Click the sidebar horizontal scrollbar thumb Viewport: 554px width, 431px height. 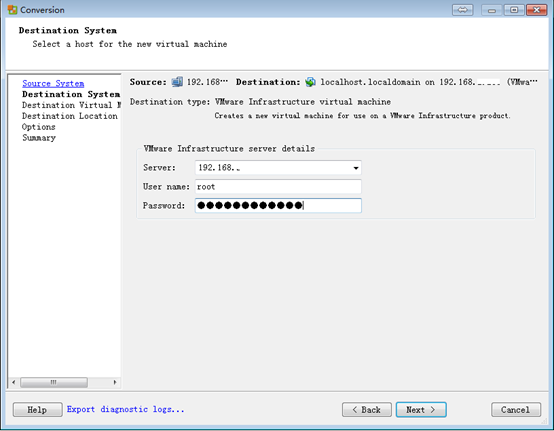click(54, 382)
